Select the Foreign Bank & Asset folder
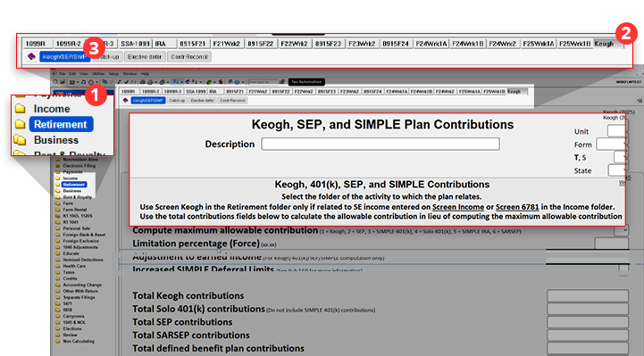 click(84, 235)
